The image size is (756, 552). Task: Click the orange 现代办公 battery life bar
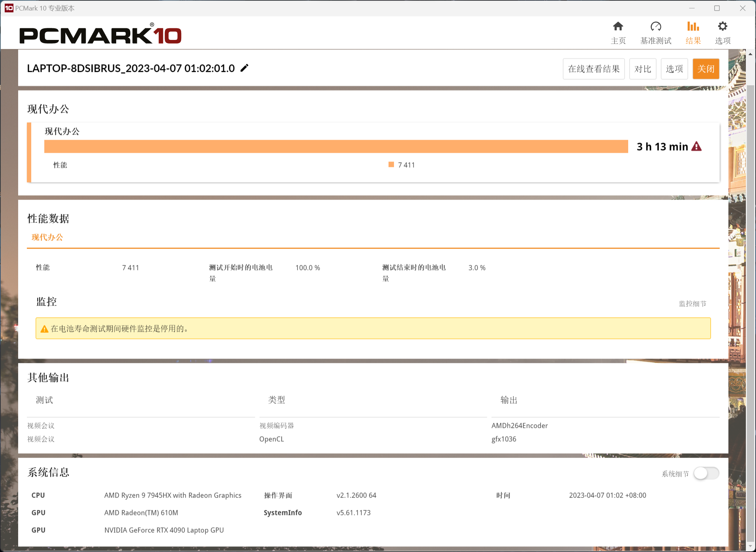point(336,146)
